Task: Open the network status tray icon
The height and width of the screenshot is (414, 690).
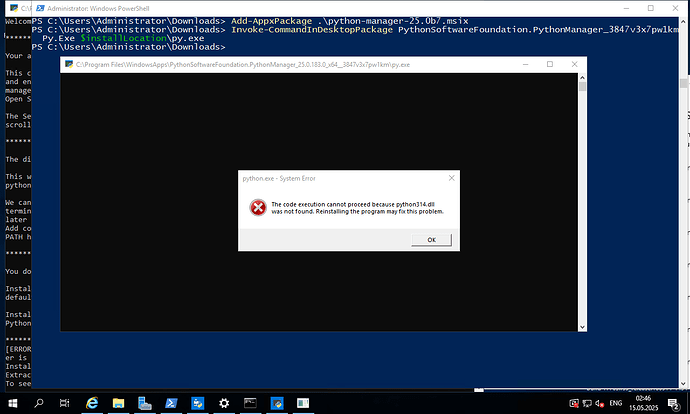Action: pos(587,403)
